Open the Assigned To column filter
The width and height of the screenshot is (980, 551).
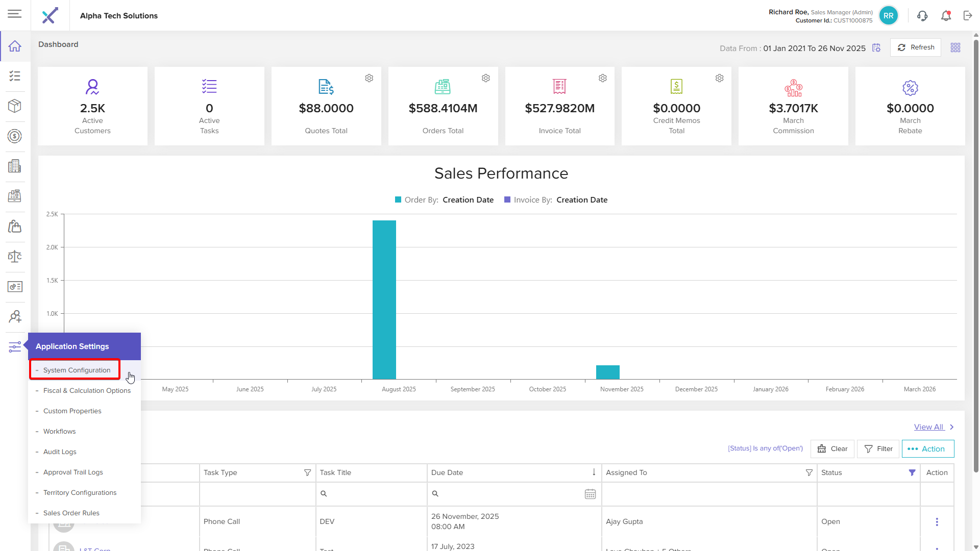(x=809, y=473)
